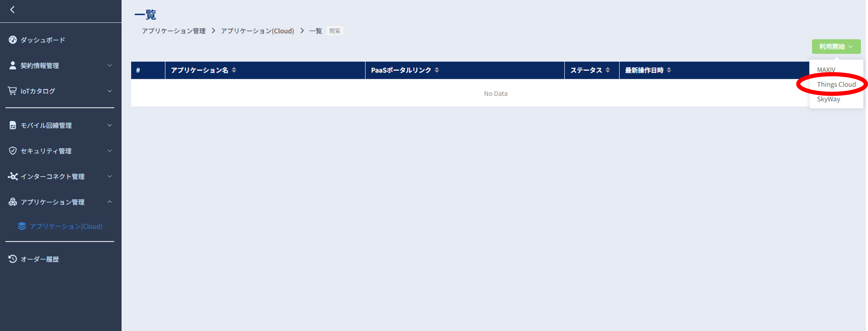
Task: Select the security management shield icon
Action: 12,151
